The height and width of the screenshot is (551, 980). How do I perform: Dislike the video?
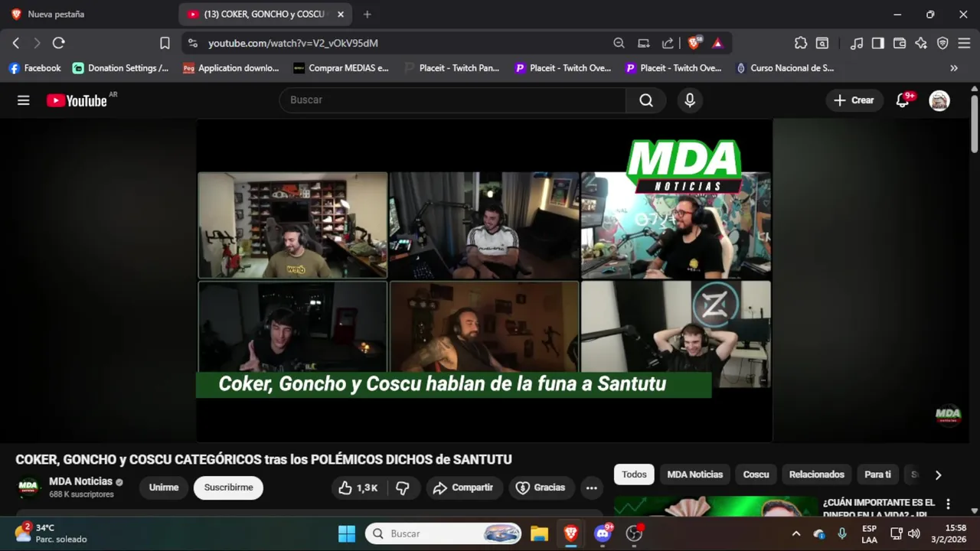tap(402, 487)
